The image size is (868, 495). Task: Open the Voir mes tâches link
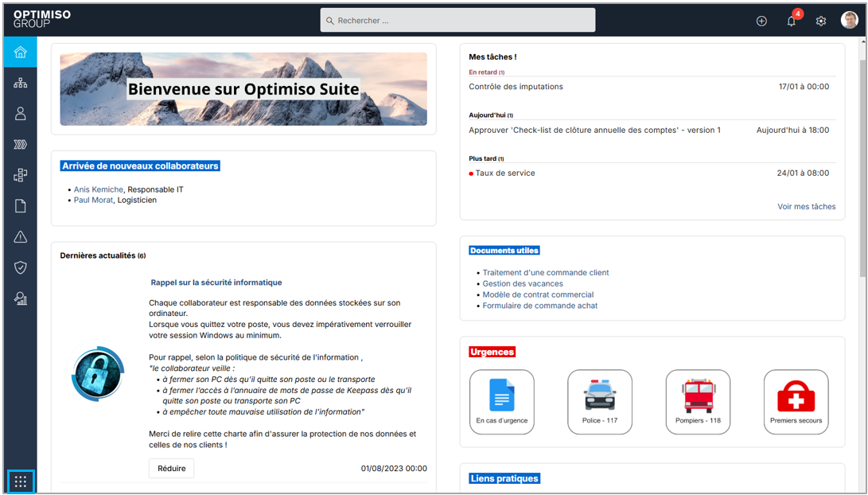click(806, 207)
